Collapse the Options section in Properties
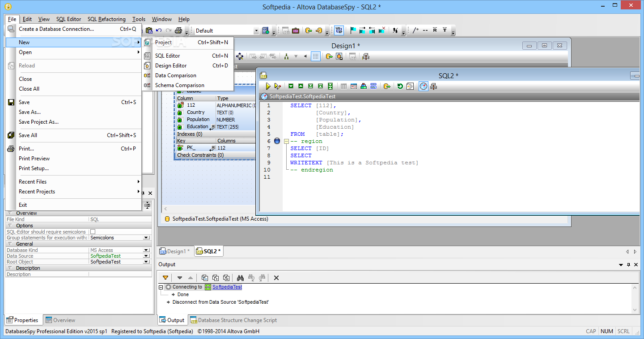The height and width of the screenshot is (339, 644). [x=10, y=226]
